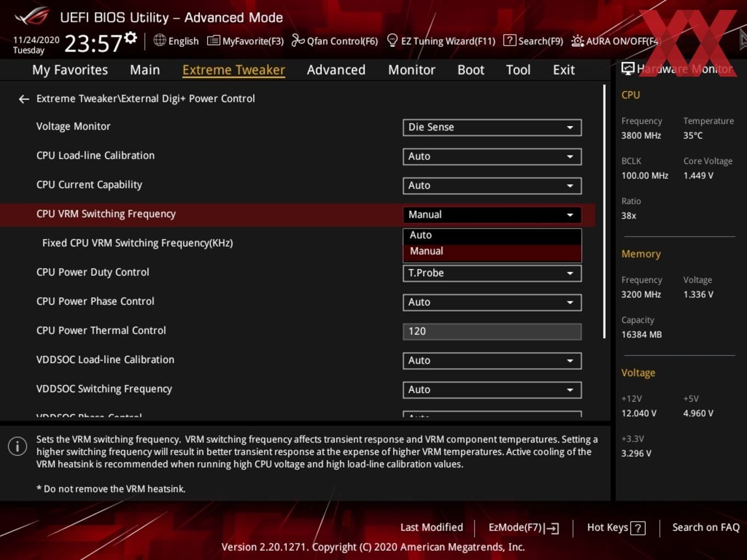Switch to EzMode(F7) text

515,528
